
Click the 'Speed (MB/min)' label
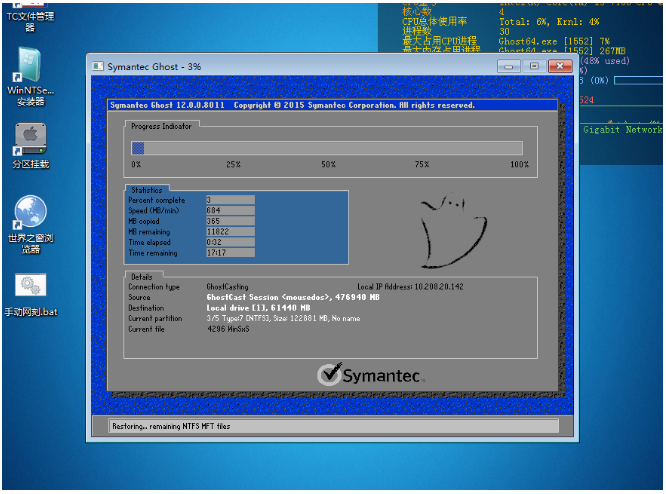pos(154,210)
